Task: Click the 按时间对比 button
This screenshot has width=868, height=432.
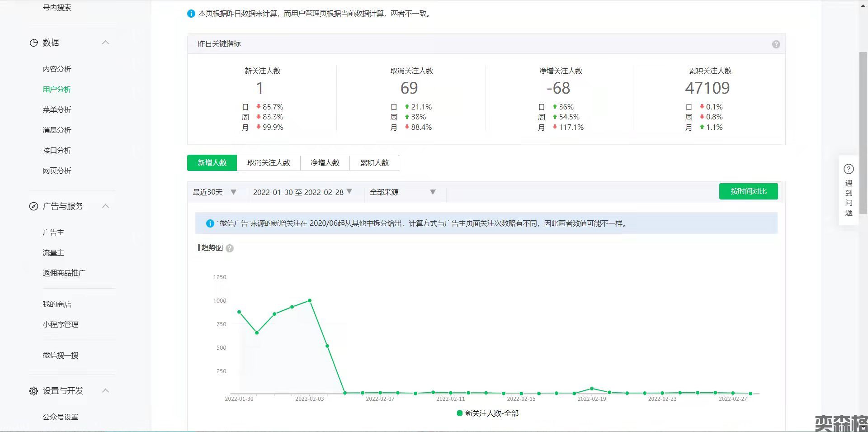Action: point(748,191)
